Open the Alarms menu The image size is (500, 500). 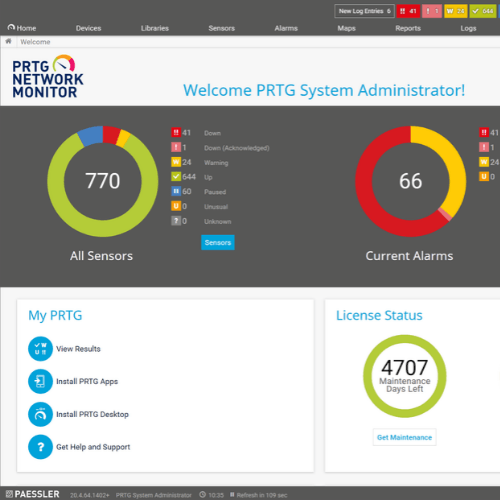click(x=286, y=28)
